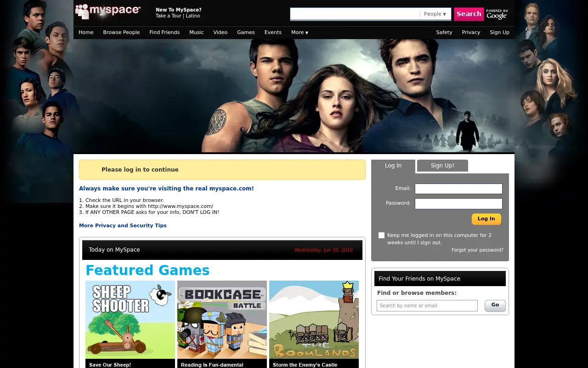Select the Music nav item

(197, 33)
